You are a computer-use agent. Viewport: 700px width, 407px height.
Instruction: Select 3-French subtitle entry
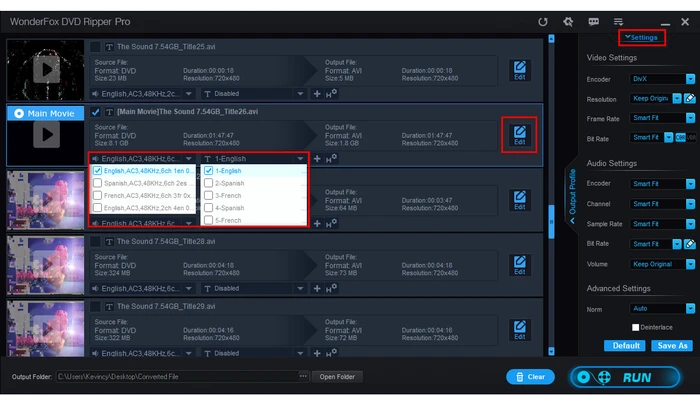[228, 195]
